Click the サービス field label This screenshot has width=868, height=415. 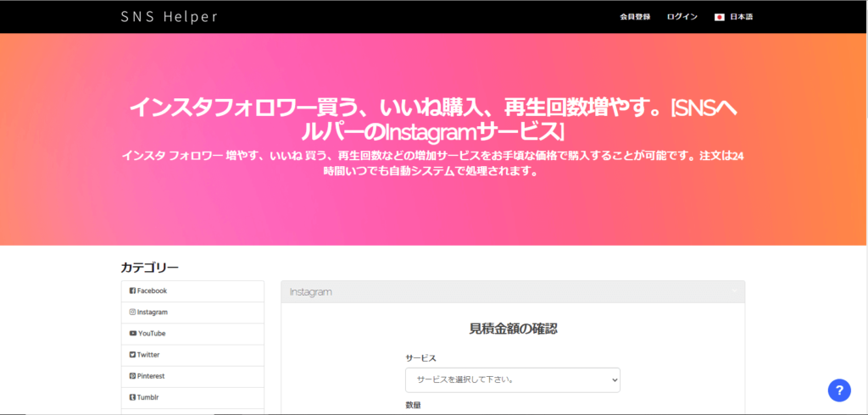[420, 358]
